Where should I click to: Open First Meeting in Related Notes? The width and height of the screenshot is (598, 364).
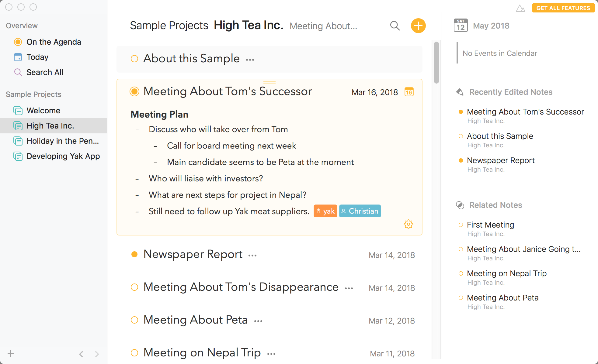490,225
